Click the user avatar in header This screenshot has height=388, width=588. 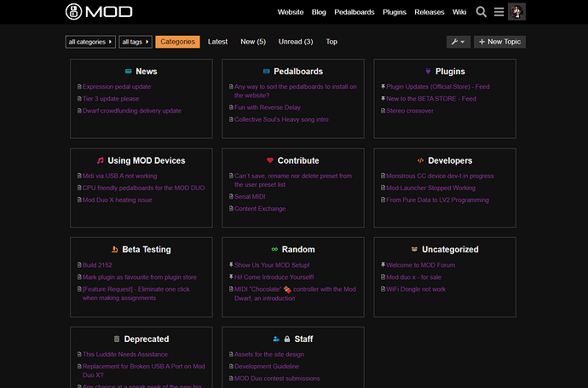(516, 12)
